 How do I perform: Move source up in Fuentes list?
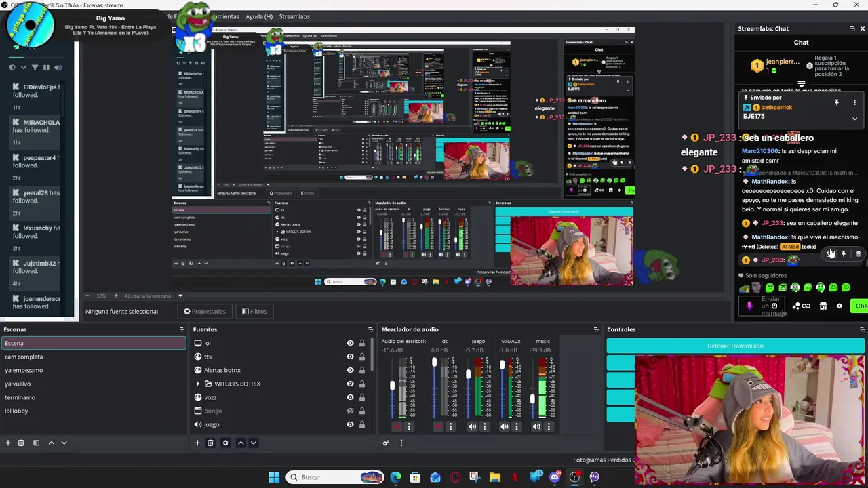click(x=240, y=443)
